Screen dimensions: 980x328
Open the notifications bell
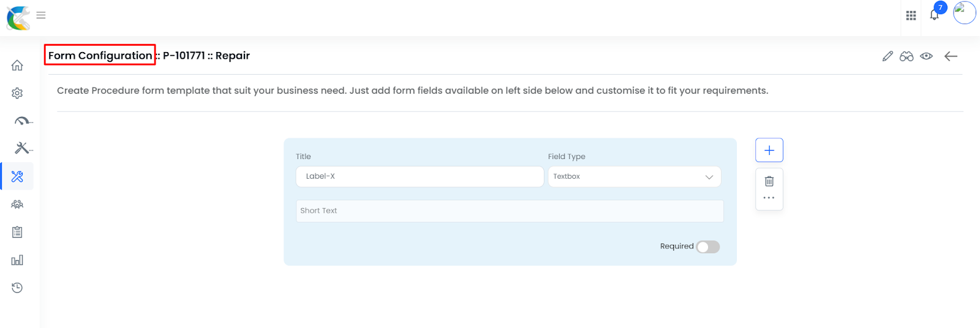click(934, 15)
